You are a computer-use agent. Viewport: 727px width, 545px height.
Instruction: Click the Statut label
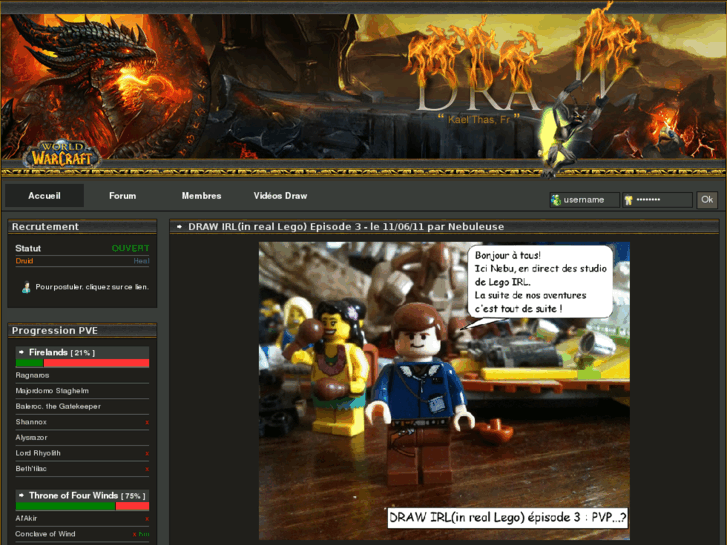[28, 248]
